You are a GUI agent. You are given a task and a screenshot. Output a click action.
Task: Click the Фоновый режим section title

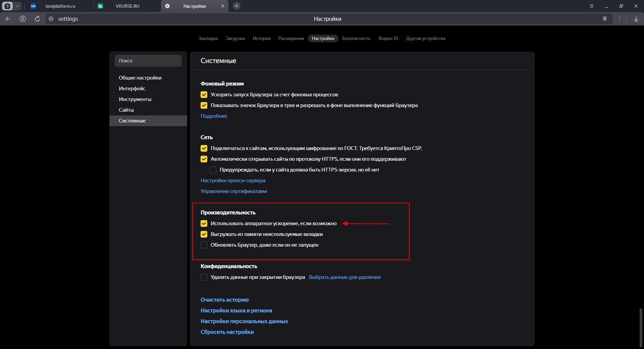(x=222, y=84)
